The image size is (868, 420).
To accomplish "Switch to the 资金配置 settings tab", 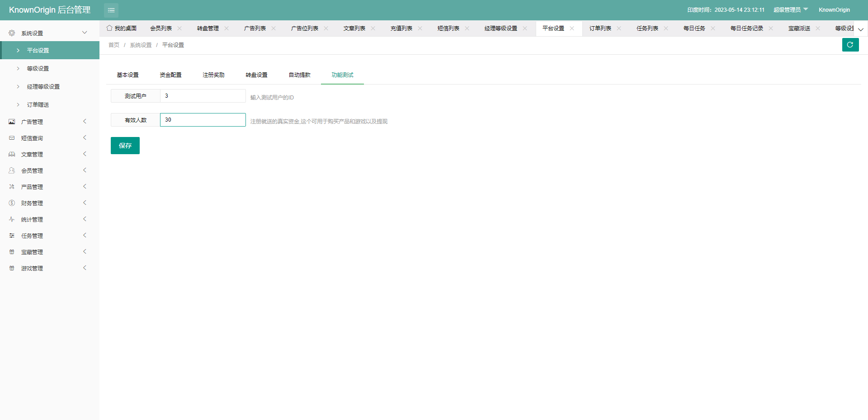I will (x=170, y=75).
